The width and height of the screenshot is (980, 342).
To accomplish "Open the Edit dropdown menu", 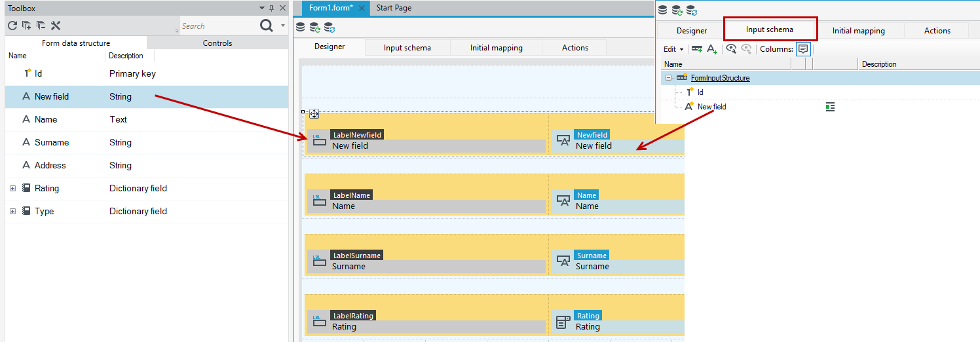I will click(673, 49).
